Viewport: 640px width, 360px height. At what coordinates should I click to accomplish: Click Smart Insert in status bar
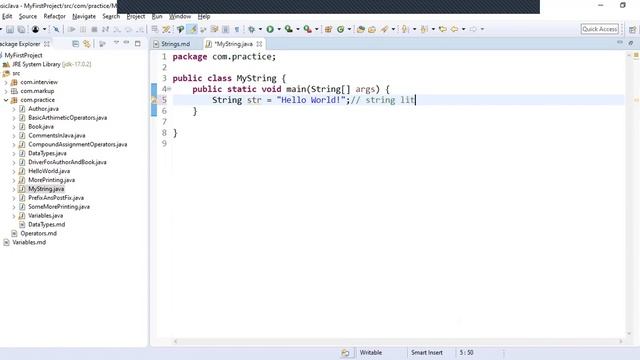click(427, 353)
